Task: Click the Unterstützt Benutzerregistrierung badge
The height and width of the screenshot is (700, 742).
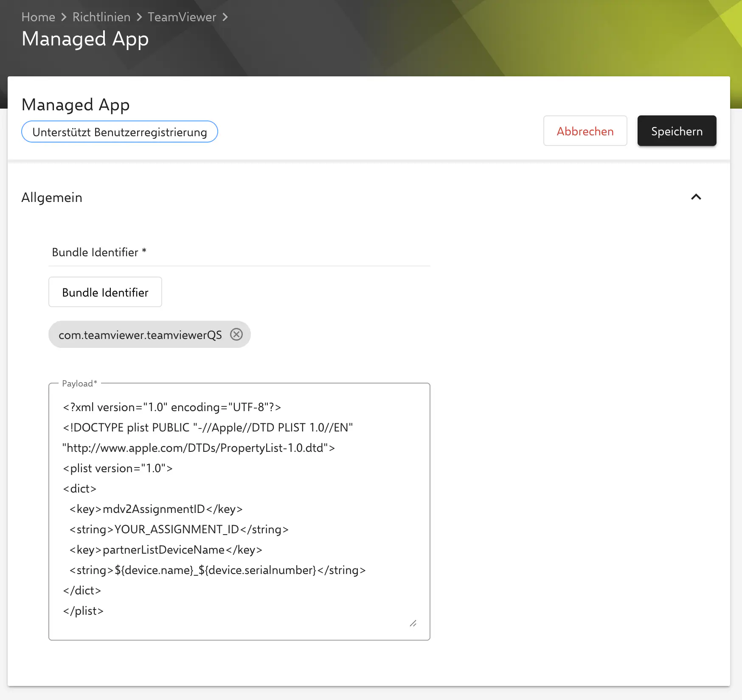Action: click(x=120, y=132)
